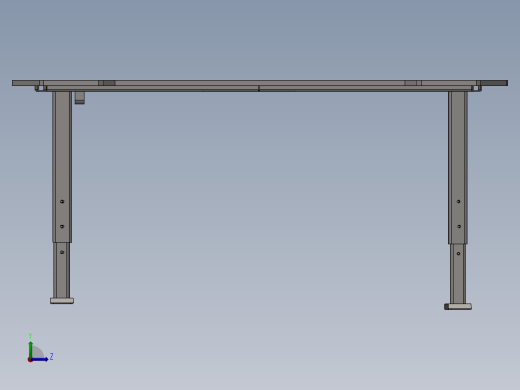Select the small bracket beside the left leg
This screenshot has height=390, width=520.
pos(80,98)
